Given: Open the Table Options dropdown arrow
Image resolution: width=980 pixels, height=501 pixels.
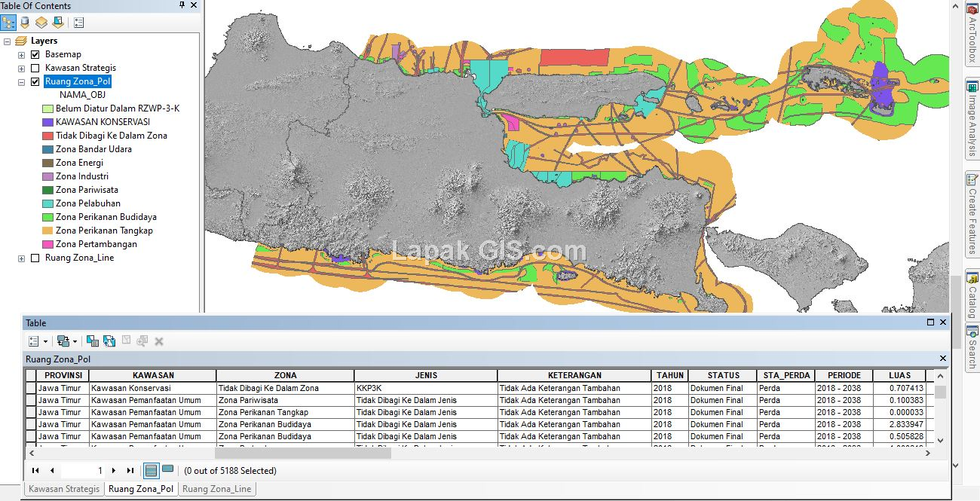Looking at the screenshot, I should (x=45, y=341).
